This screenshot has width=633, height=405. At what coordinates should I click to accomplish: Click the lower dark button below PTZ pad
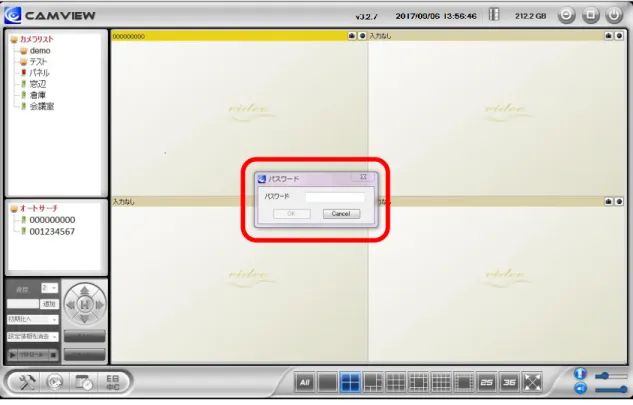pos(84,355)
